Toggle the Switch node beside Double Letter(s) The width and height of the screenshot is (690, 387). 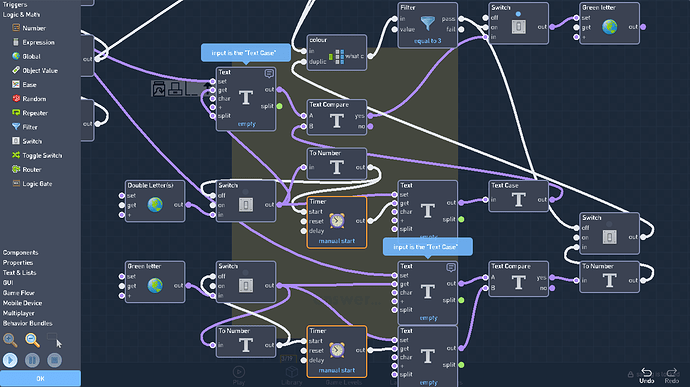[x=246, y=204]
